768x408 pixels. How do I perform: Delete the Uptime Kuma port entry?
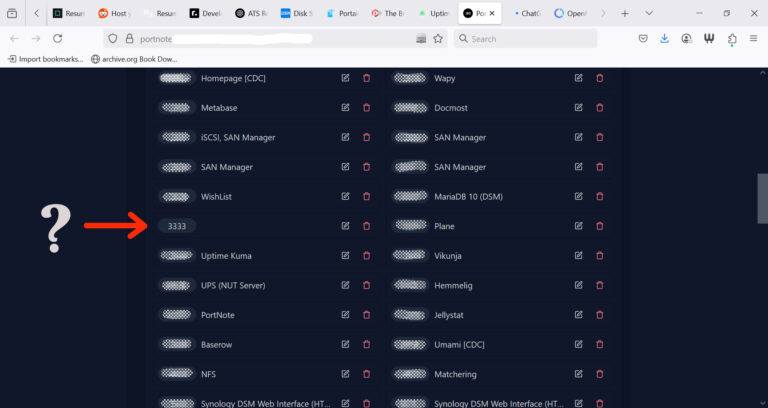pos(366,255)
